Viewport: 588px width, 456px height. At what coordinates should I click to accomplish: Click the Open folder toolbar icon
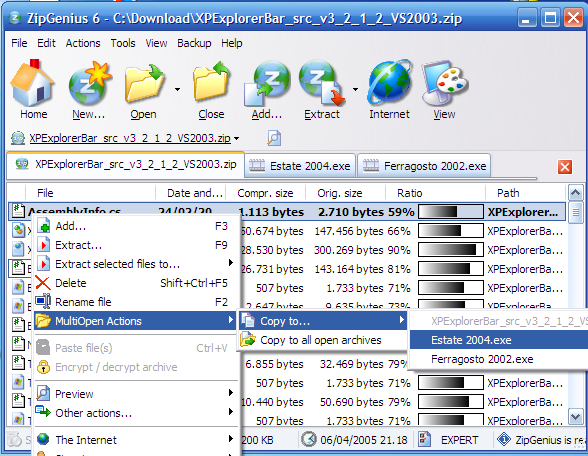click(x=144, y=83)
